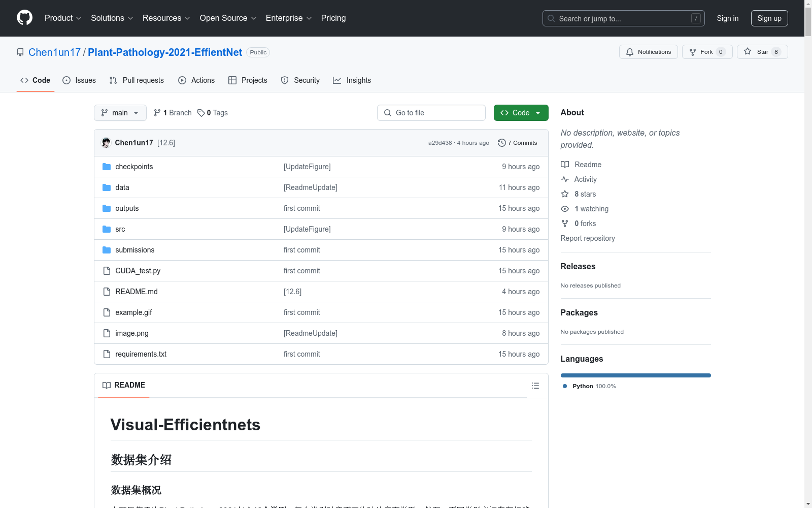812x508 pixels.
Task: Click the image.png file icon
Action: [x=107, y=333]
